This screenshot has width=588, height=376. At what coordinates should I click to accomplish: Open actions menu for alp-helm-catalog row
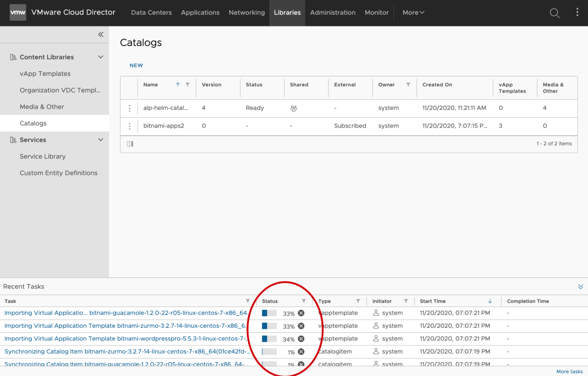click(130, 108)
